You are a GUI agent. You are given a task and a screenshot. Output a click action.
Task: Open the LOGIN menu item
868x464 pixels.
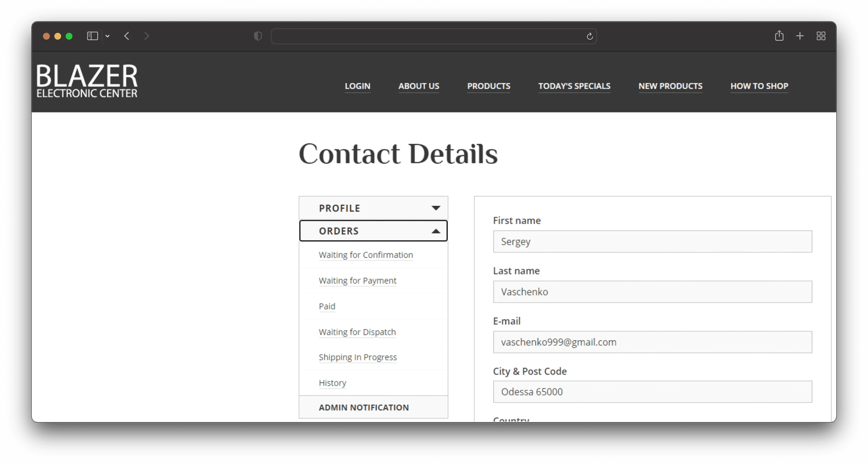[x=358, y=86]
